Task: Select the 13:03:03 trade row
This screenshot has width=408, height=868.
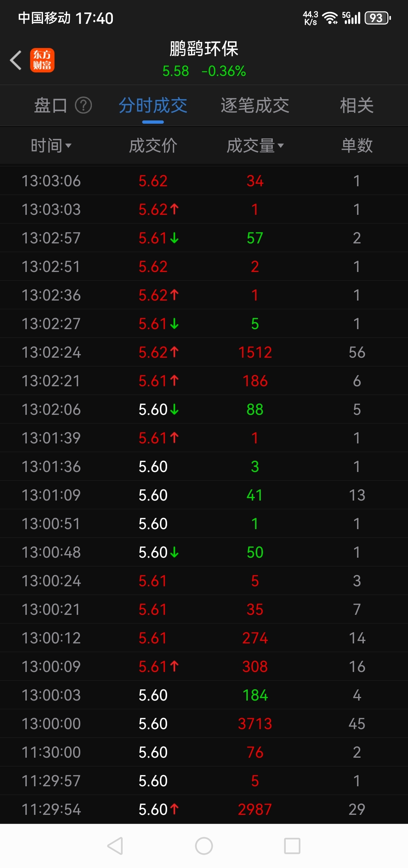Action: [x=204, y=209]
